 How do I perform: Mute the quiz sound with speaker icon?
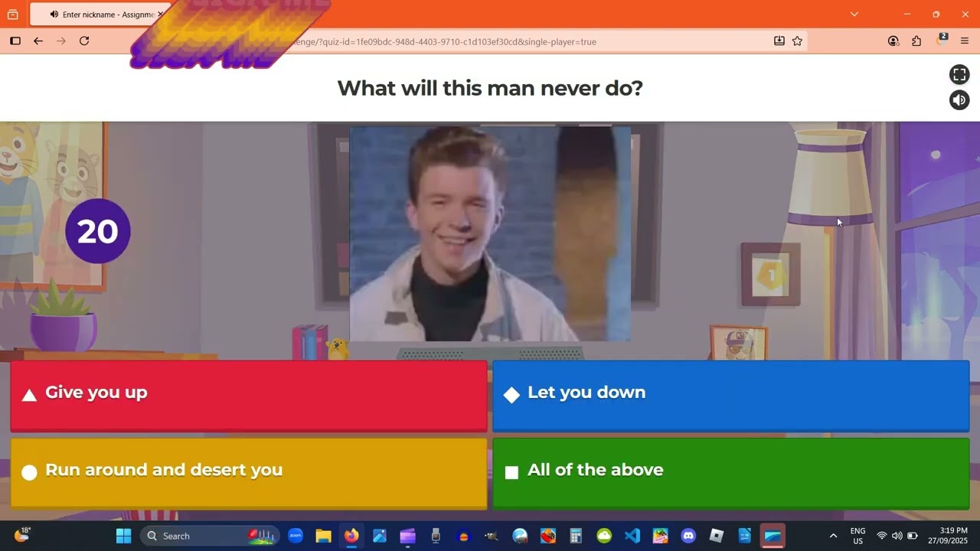[x=959, y=100]
